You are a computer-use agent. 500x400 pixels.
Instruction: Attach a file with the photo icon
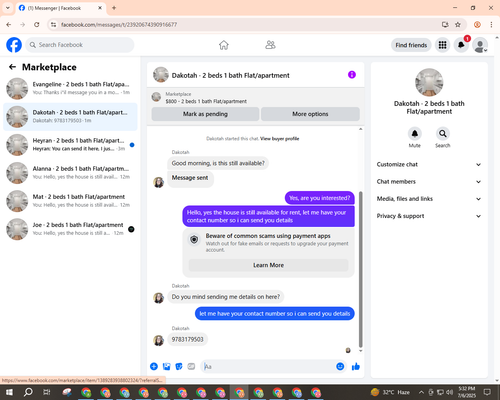(x=166, y=367)
